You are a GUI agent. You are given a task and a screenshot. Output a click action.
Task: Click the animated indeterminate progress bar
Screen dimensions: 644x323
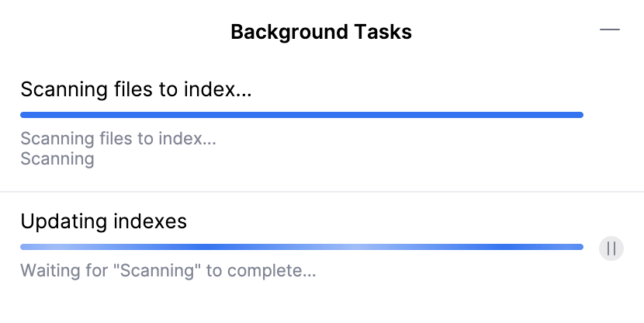[x=301, y=247]
